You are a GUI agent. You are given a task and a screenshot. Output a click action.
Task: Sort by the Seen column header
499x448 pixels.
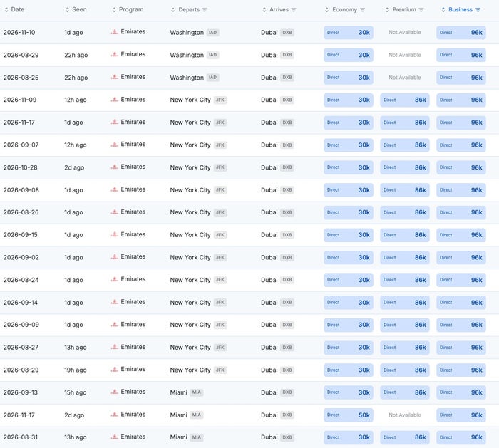[x=67, y=10]
